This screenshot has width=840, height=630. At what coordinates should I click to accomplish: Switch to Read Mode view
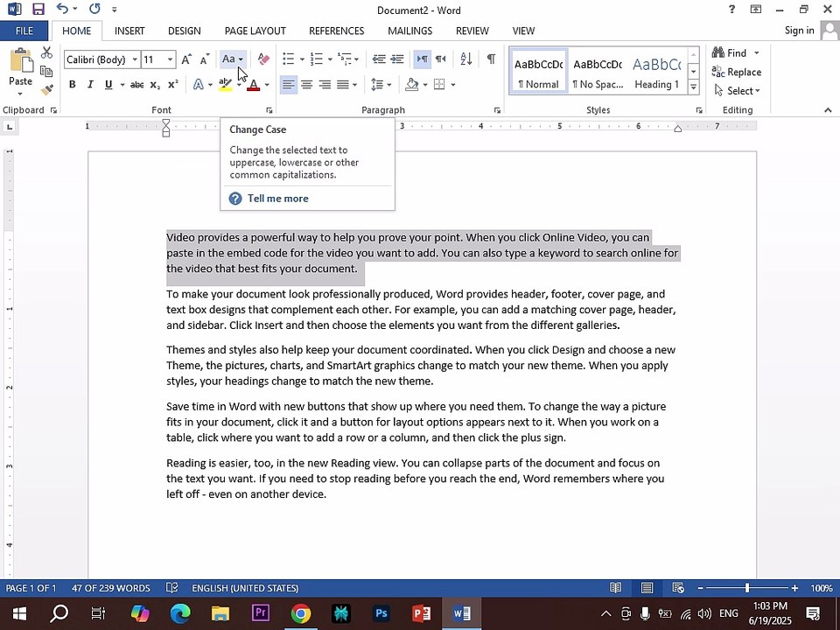(615, 588)
